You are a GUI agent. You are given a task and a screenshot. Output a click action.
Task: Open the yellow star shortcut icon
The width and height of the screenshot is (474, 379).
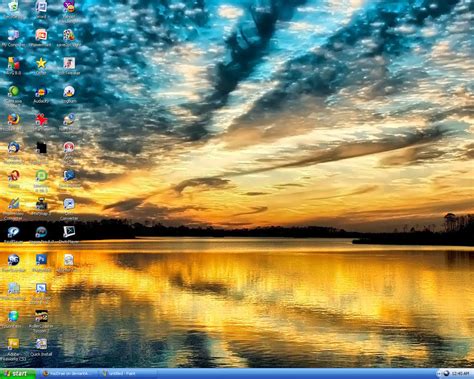point(41,63)
